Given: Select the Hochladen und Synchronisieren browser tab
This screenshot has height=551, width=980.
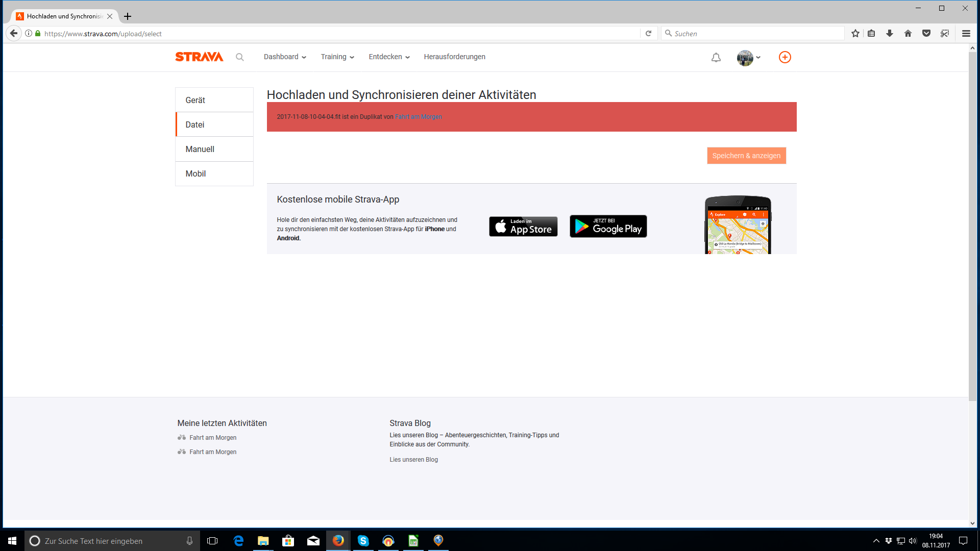Looking at the screenshot, I should pos(65,16).
